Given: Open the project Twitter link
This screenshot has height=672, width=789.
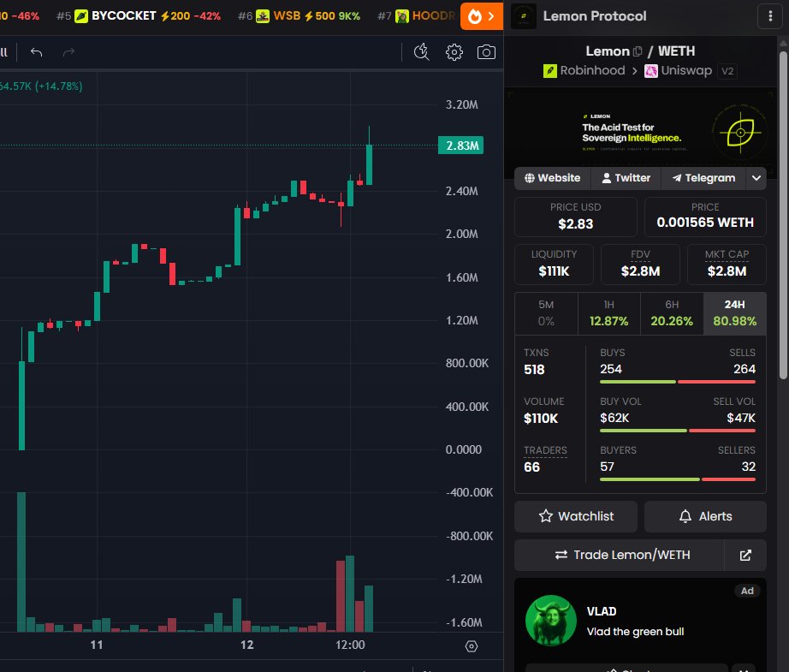Looking at the screenshot, I should [626, 178].
